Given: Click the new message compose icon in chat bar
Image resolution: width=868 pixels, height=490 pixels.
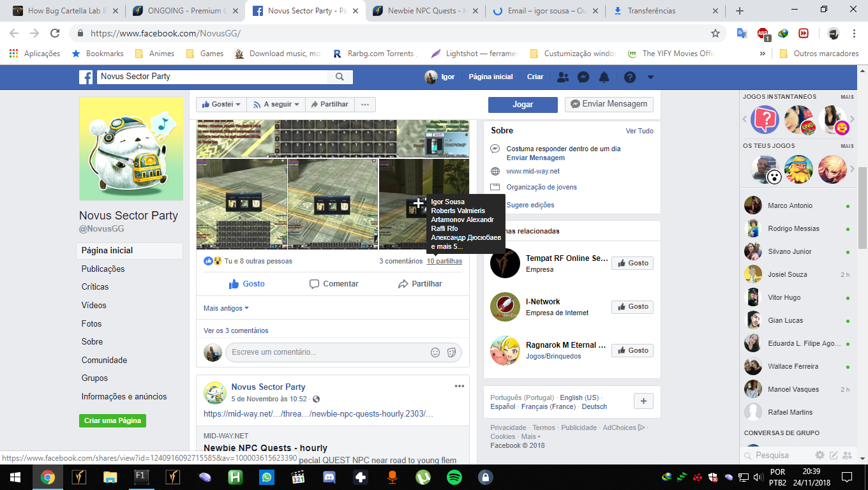Looking at the screenshot, I should coord(834,456).
